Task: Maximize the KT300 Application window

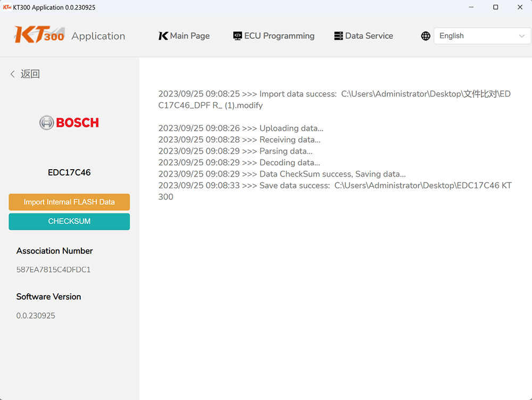Action: coord(495,7)
